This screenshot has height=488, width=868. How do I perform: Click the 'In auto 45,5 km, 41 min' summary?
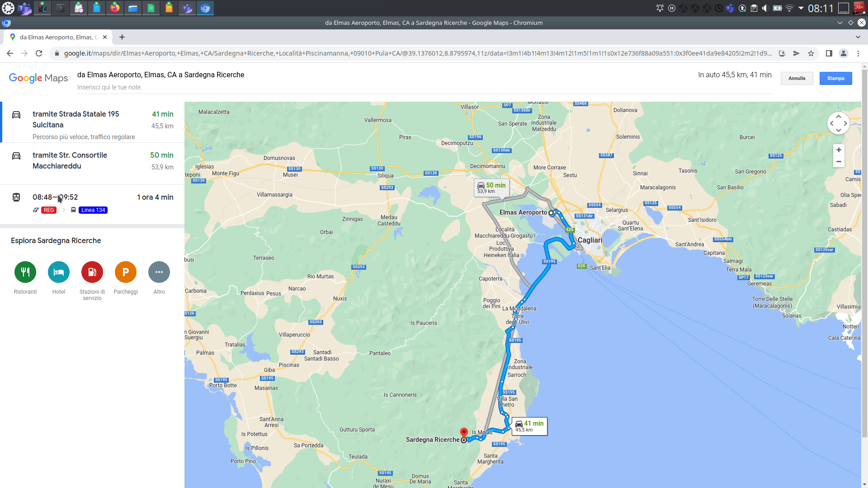coord(735,75)
